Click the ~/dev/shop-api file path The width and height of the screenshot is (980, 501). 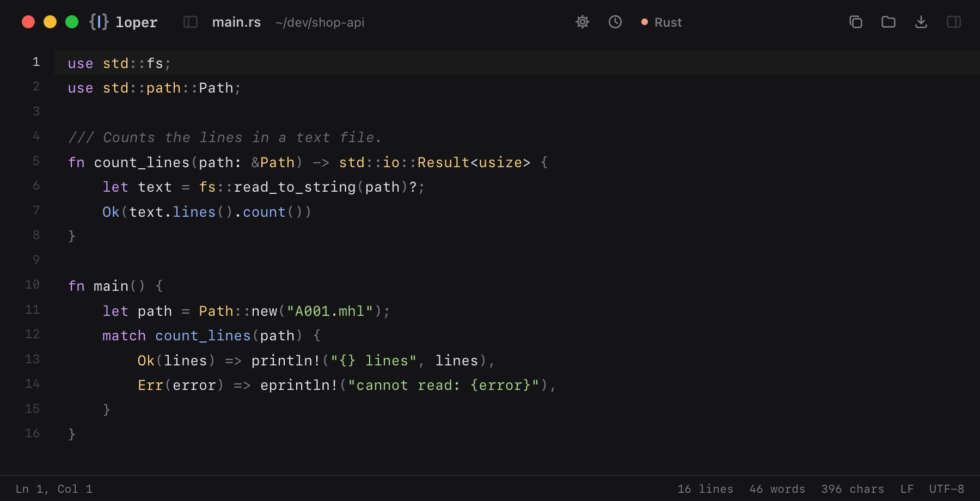point(320,22)
